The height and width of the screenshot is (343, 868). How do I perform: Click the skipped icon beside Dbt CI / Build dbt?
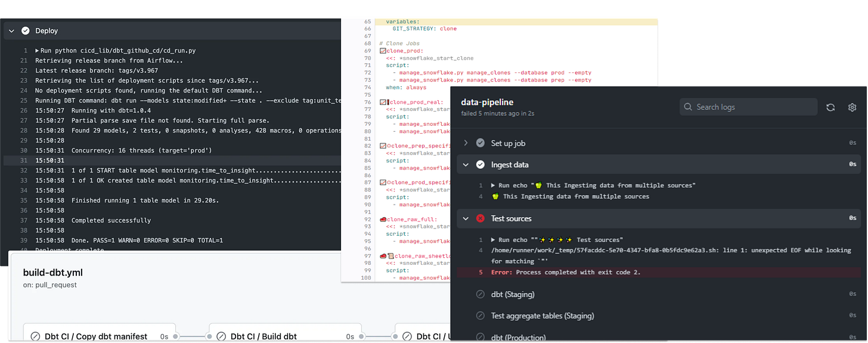pyautogui.click(x=221, y=336)
